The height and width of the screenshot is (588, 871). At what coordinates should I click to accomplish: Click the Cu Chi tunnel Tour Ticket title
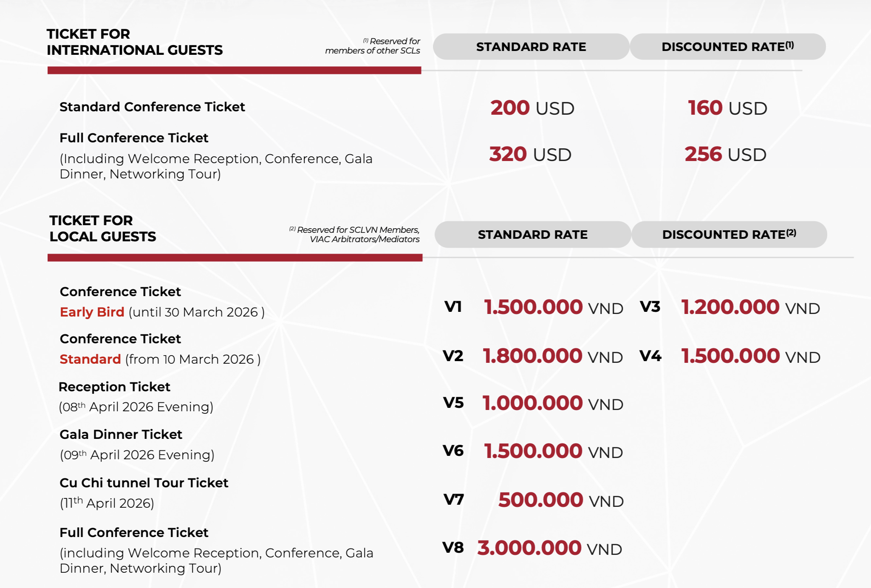(144, 483)
